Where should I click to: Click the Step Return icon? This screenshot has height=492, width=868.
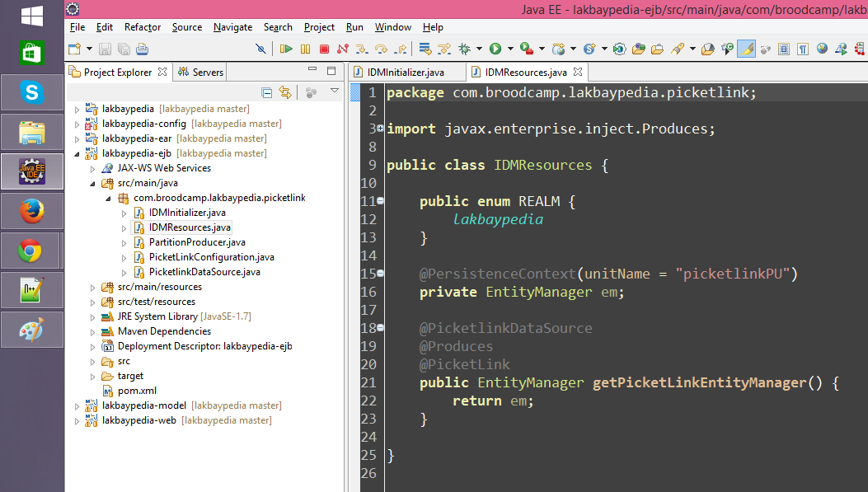(401, 49)
